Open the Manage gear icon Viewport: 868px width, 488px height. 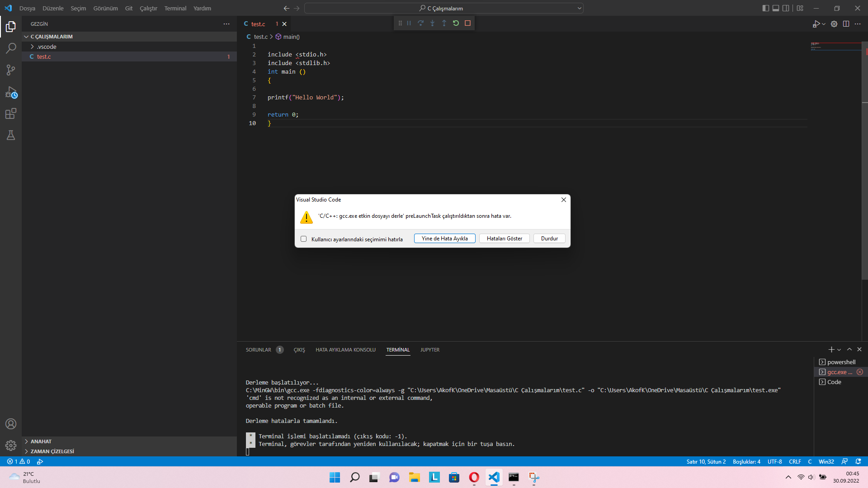coord(11,446)
